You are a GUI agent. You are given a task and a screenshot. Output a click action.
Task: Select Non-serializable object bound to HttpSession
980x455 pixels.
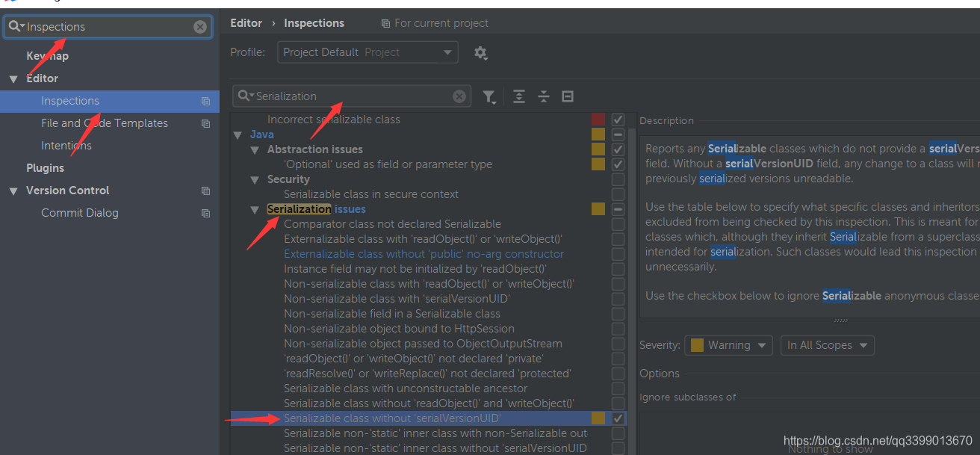[x=399, y=329]
